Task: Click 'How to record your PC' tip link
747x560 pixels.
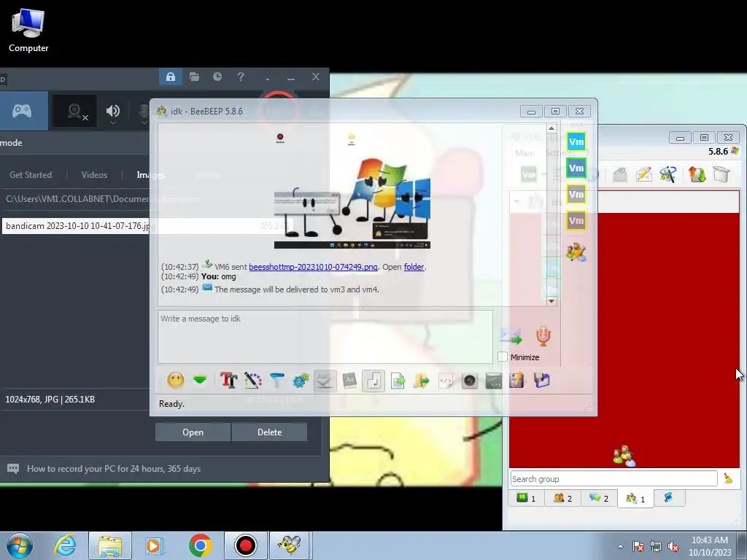Action: click(x=113, y=469)
